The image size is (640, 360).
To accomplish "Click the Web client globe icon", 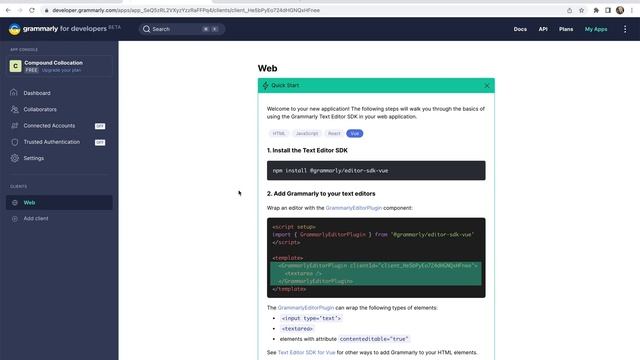I will click(15, 202).
